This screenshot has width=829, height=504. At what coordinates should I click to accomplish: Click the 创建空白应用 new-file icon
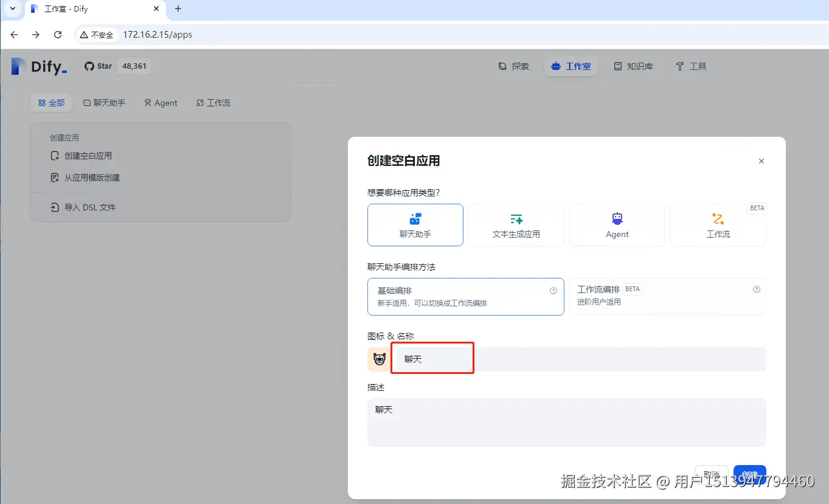point(55,156)
